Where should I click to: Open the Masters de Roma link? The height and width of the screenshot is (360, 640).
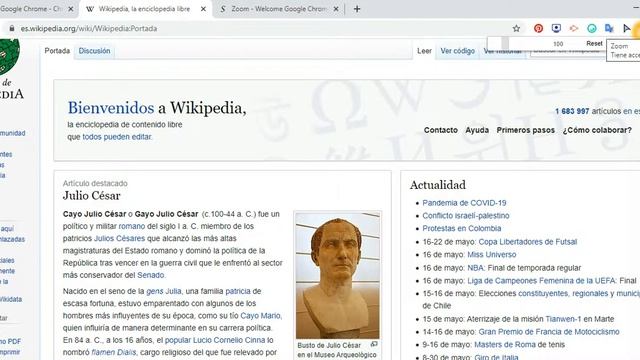(x=505, y=344)
